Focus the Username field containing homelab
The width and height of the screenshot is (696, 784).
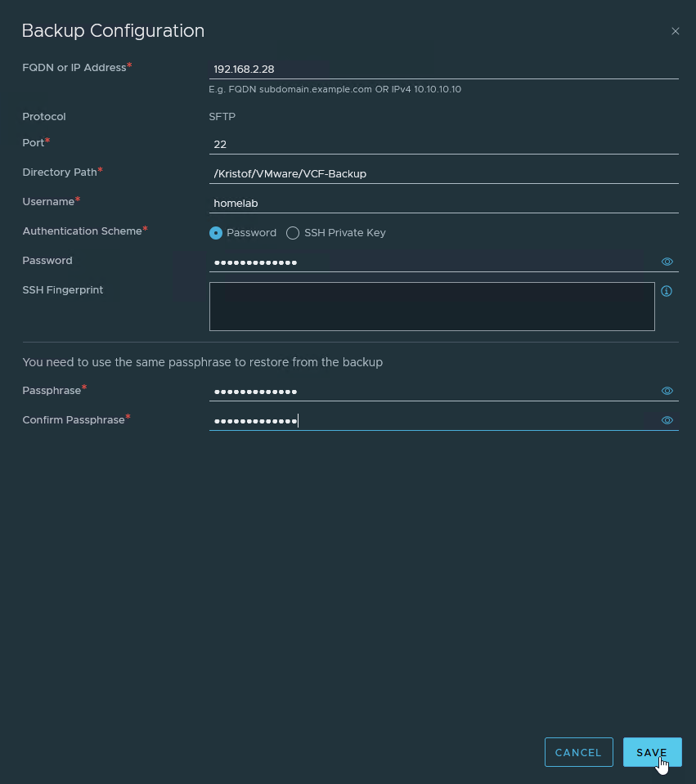(443, 203)
